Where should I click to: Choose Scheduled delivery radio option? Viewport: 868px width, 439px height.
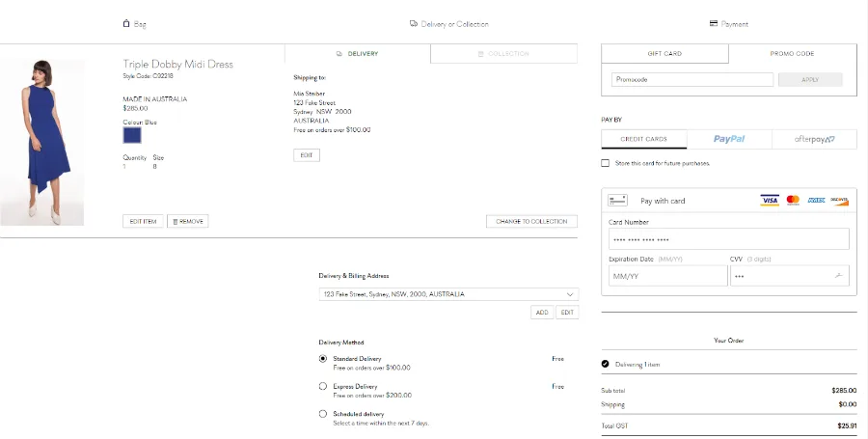323,414
